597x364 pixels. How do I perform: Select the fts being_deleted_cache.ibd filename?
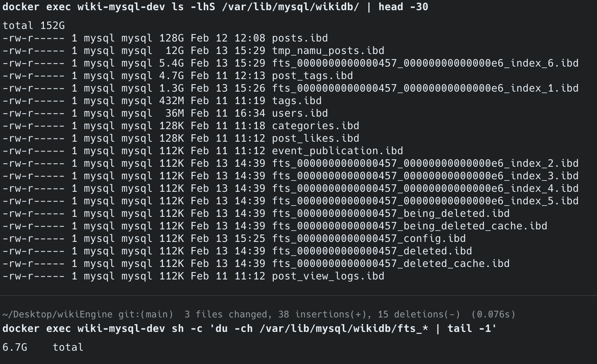(409, 226)
